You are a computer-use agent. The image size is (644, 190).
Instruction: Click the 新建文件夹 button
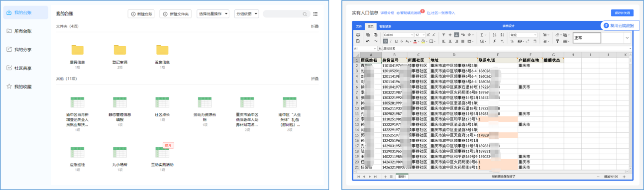176,14
